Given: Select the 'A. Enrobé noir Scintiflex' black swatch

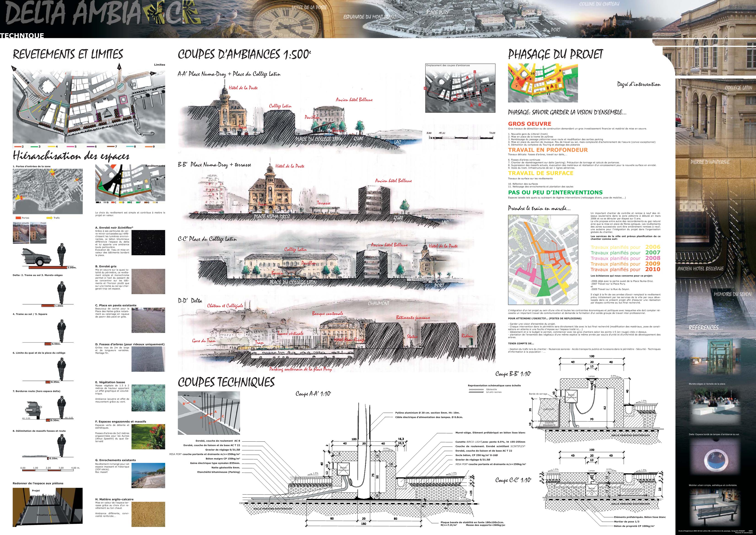Looking at the screenshot, I should 148,242.
